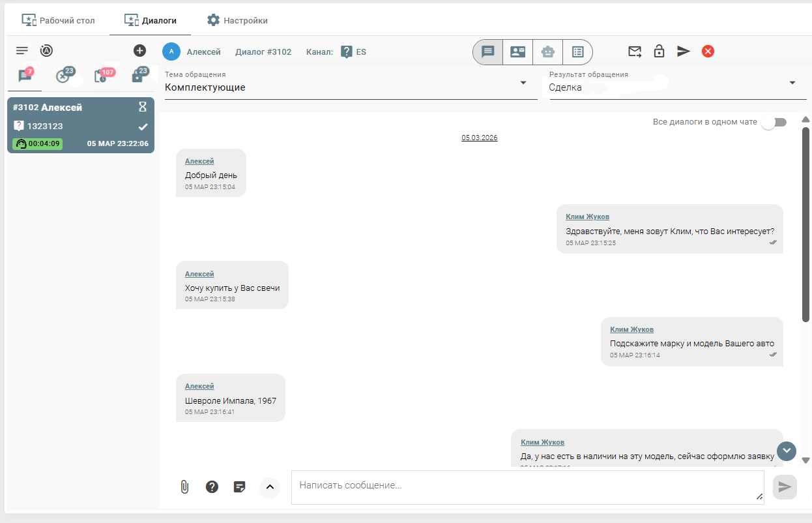Click the forward-by-email envelope icon
Image resolution: width=812 pixels, height=523 pixels.
(x=634, y=51)
